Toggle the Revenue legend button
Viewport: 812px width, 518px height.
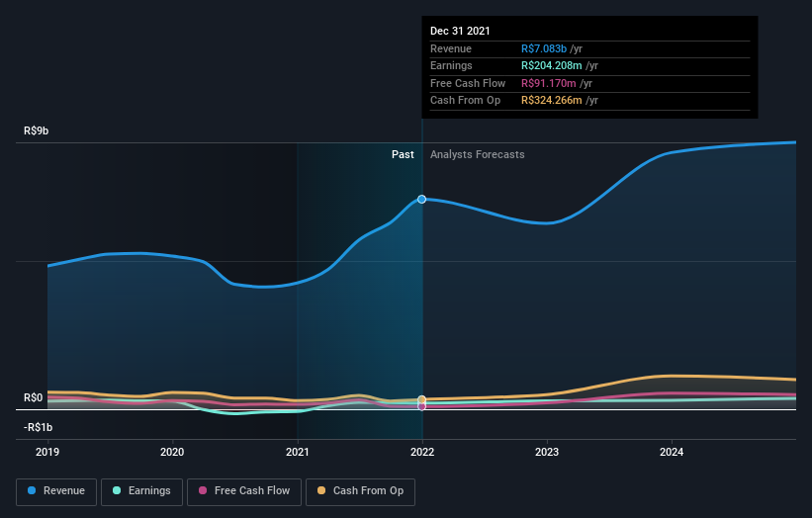[56, 491]
